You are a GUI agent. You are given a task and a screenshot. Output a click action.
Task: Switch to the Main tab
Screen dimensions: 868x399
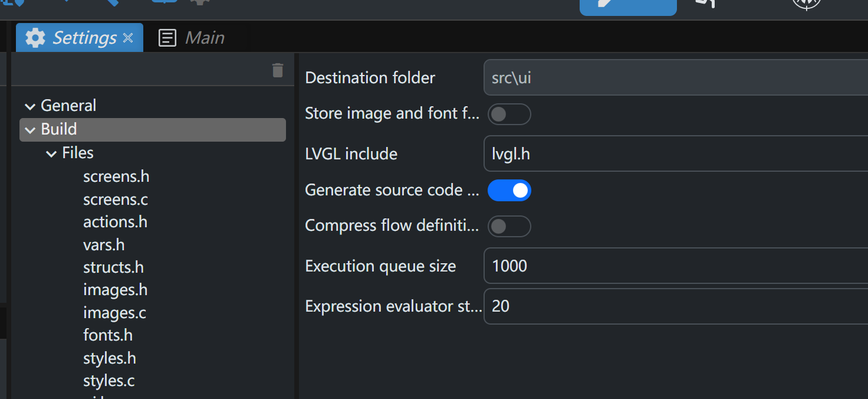(204, 38)
